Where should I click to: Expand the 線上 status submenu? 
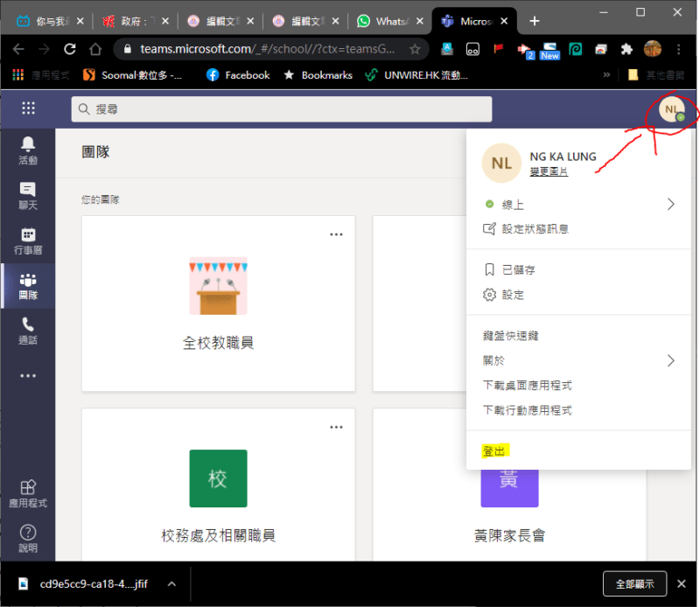[x=670, y=204]
